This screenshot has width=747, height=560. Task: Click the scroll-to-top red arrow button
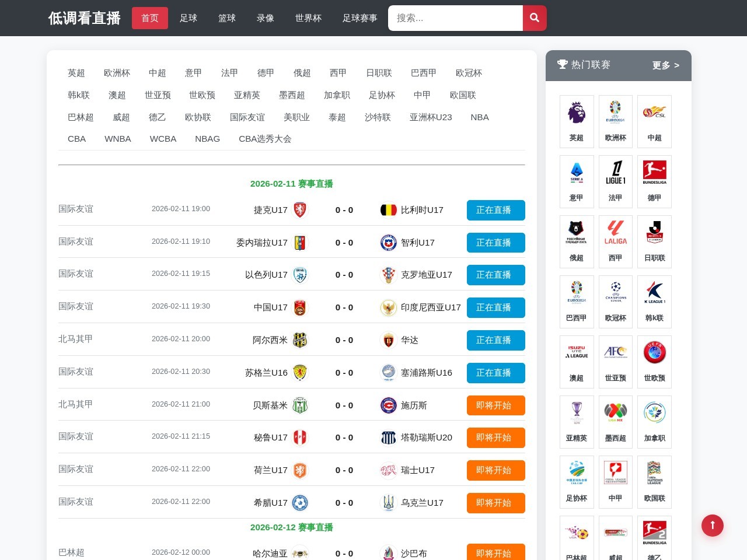pos(712,525)
